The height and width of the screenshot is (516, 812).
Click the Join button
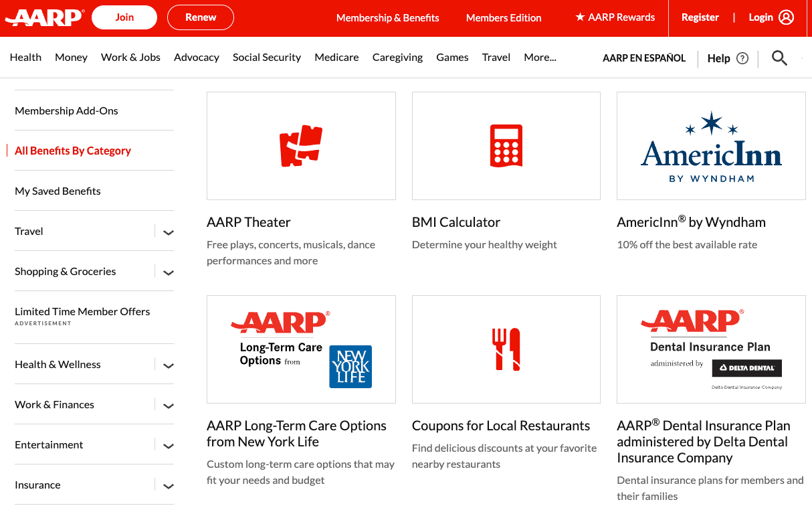click(x=124, y=17)
